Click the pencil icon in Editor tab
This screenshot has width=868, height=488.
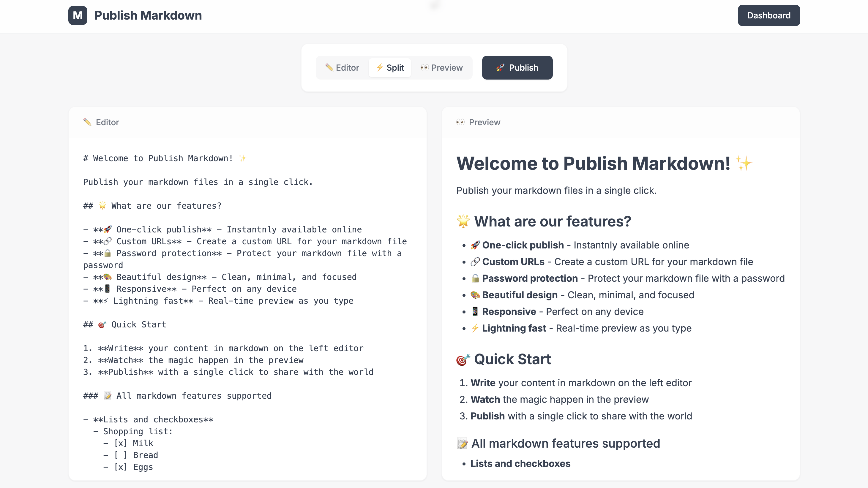coord(329,67)
